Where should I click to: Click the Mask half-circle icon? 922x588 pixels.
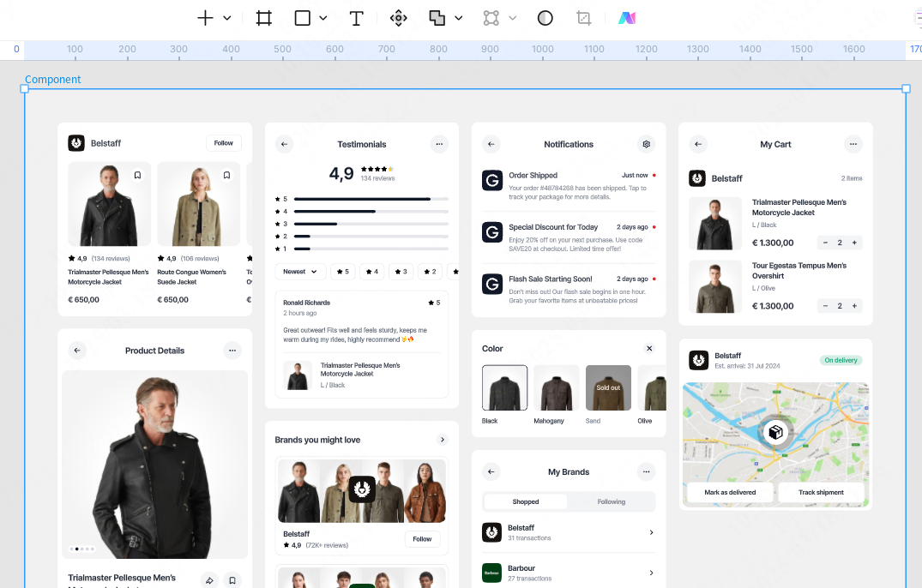(x=545, y=18)
